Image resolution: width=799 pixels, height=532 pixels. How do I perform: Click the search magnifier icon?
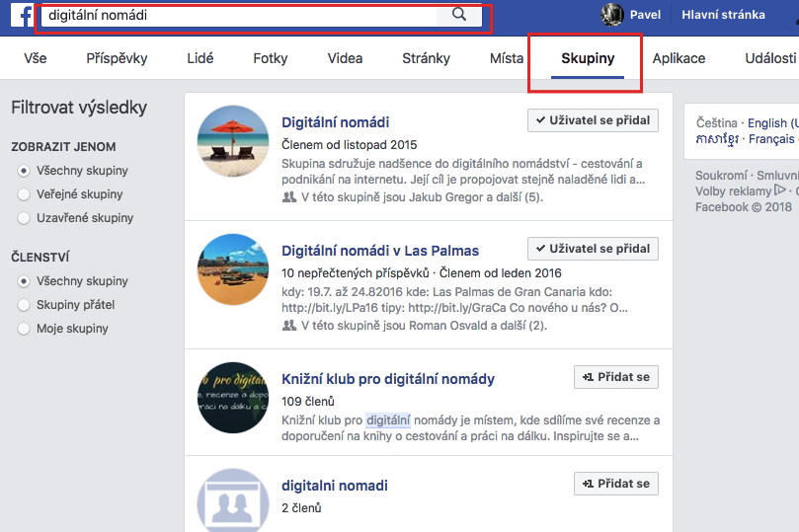tap(459, 14)
